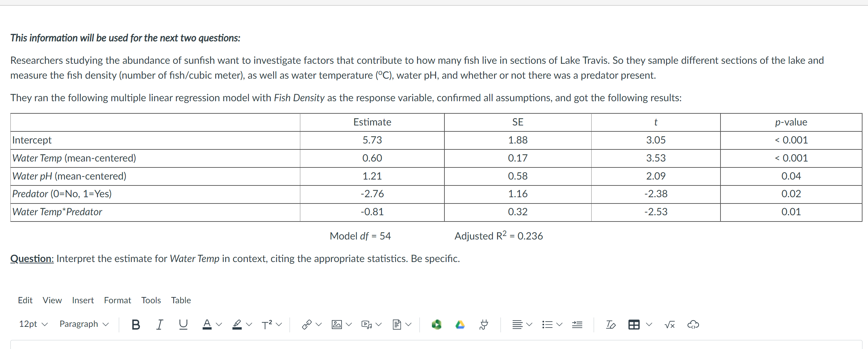Image resolution: width=868 pixels, height=349 pixels.
Task: Expand the text color options arrow
Action: click(x=219, y=325)
